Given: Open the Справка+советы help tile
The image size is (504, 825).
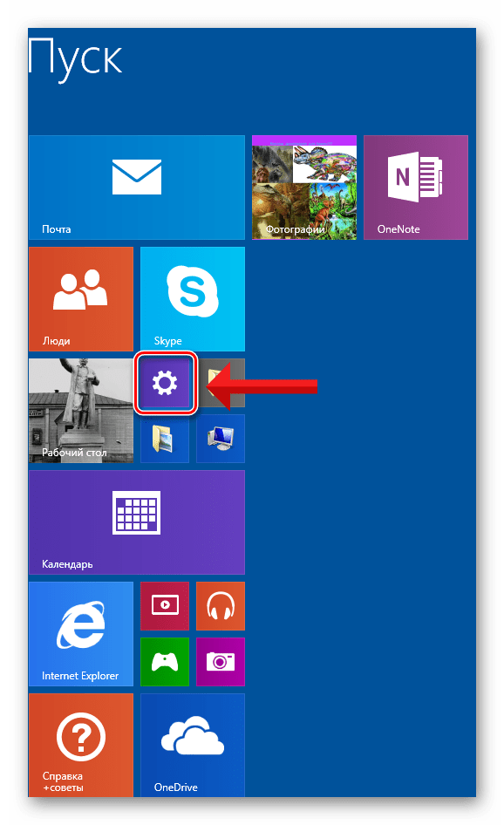Looking at the screenshot, I should click(x=81, y=745).
